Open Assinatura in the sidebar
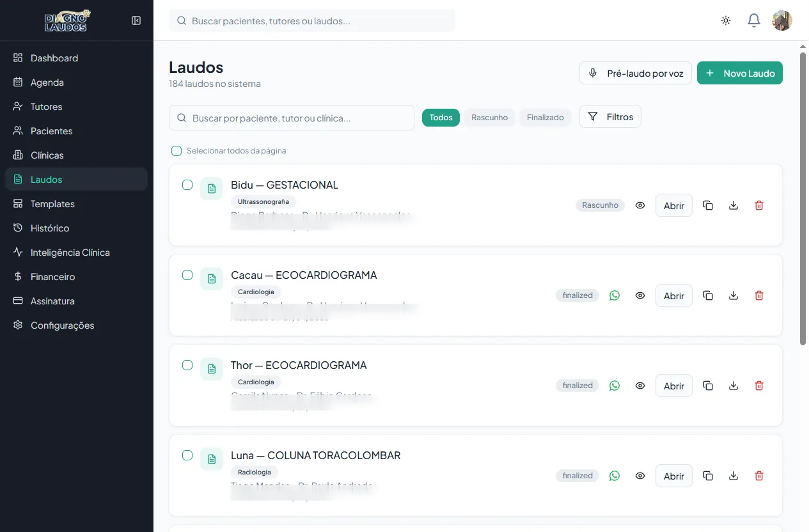 (76, 301)
